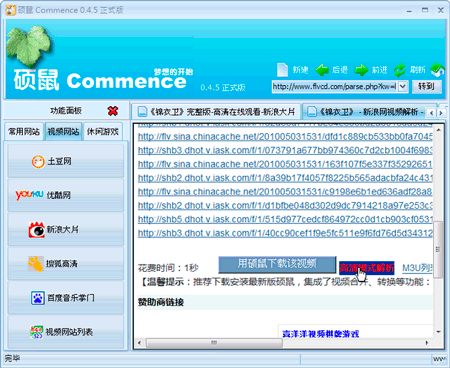Screen dimensions: 450x368
Task: Click 高清模式解析 red link
Action: click(x=367, y=268)
